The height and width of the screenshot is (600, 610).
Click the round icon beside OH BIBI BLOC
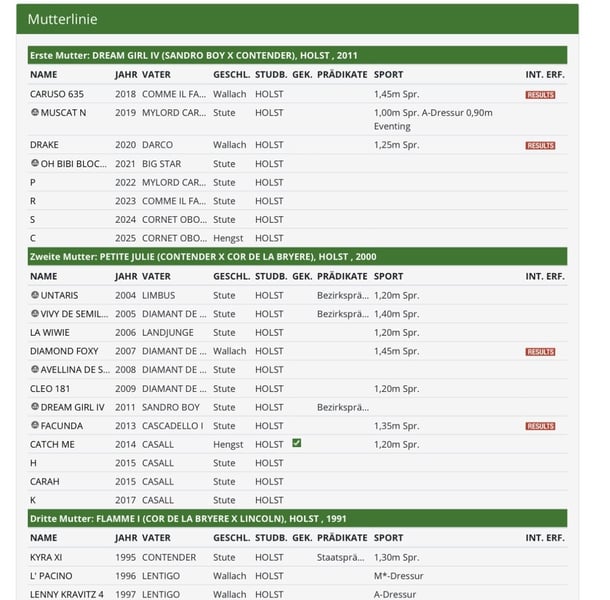[x=35, y=163]
